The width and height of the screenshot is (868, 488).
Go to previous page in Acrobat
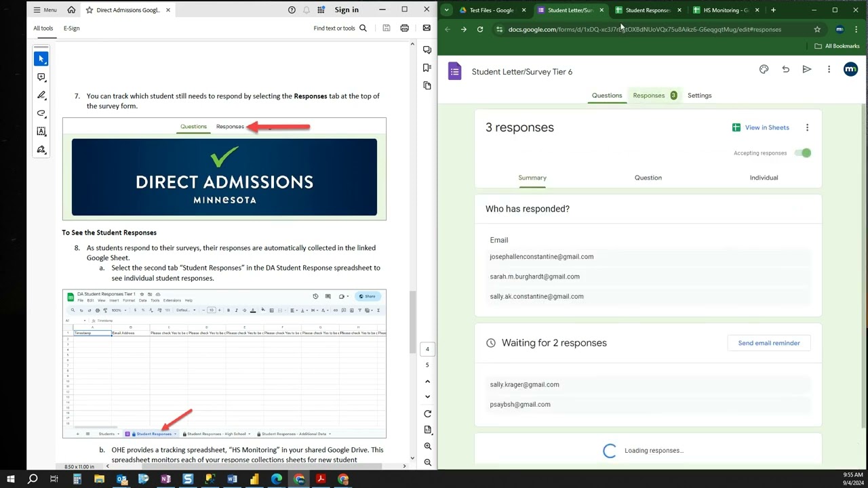pyautogui.click(x=427, y=382)
